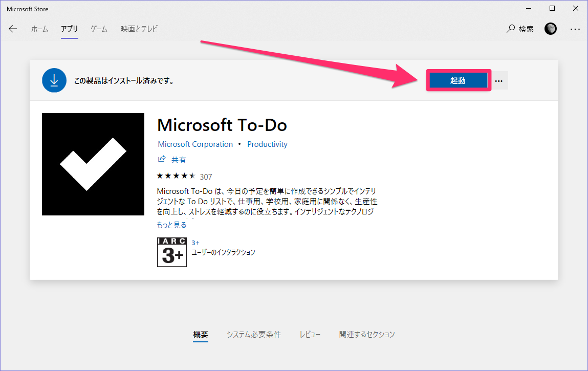This screenshot has width=588, height=371.
Task: Select the 概要 section tab
Action: (x=201, y=334)
